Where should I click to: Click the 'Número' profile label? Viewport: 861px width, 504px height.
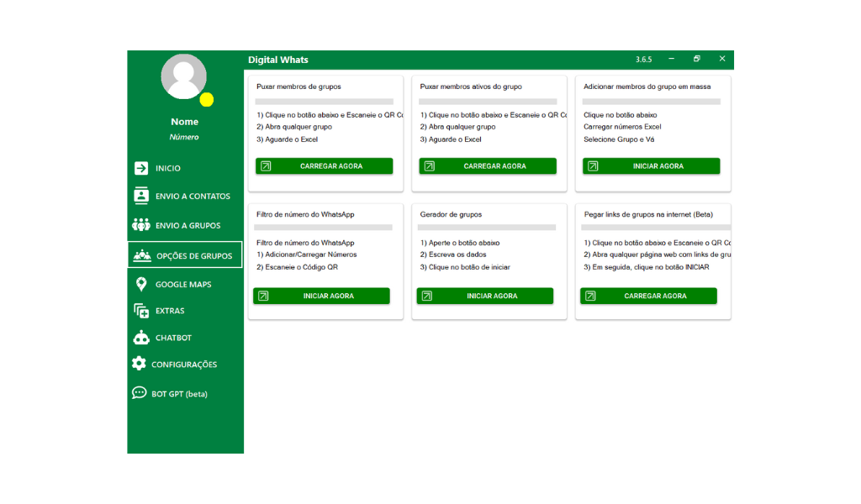(184, 137)
